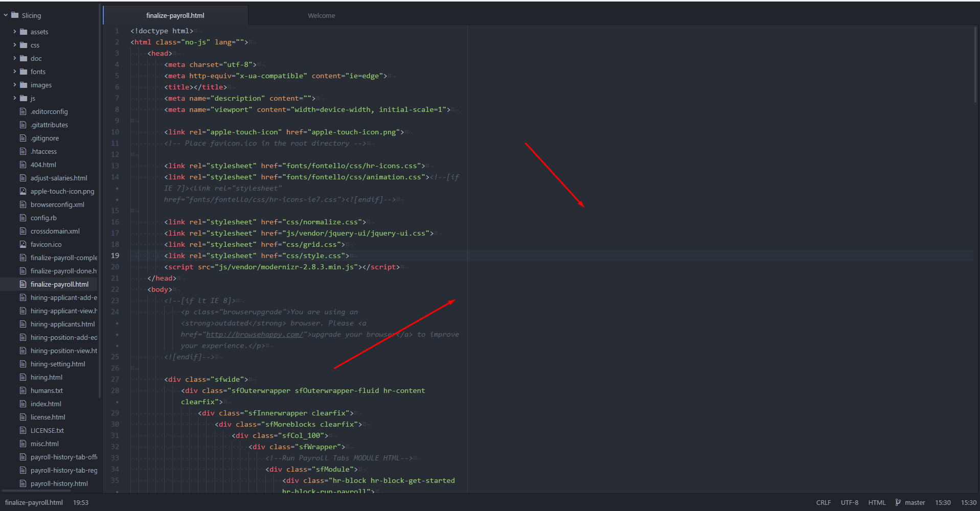Change the CRLF line ending setting
Screen dimensions: 980x511
[x=824, y=502]
